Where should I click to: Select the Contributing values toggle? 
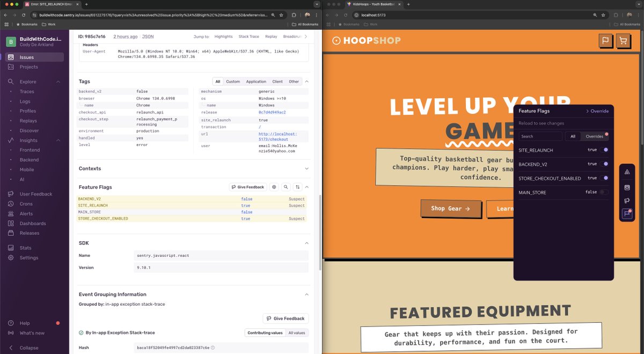265,333
